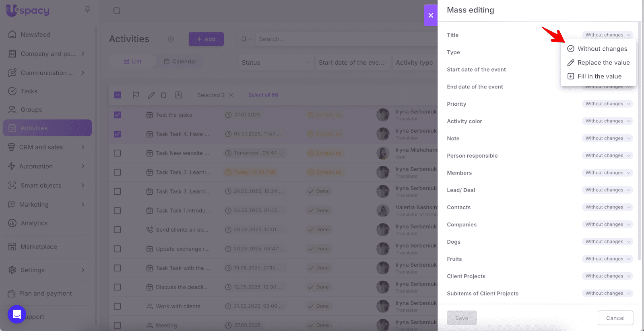Viewport: 644px width, 331px height.
Task: Open the support chat bubble icon
Action: [x=17, y=314]
